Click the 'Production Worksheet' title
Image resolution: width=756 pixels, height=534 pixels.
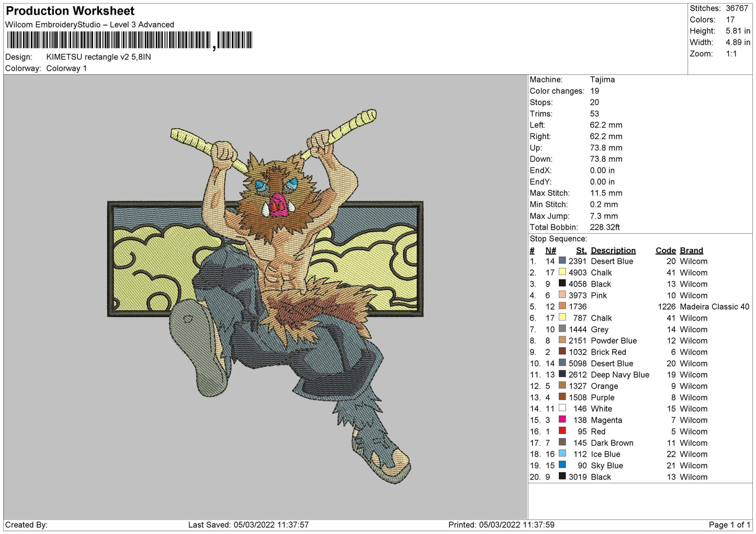click(70, 11)
